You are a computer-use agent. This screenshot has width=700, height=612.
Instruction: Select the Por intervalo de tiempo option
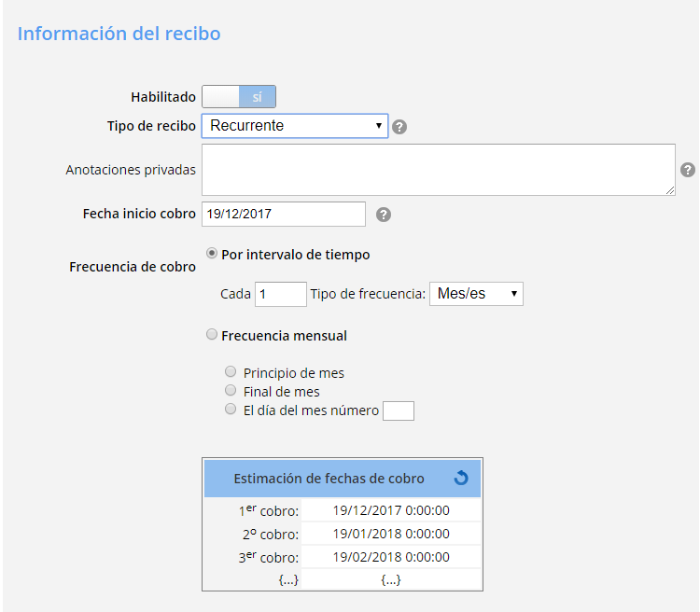[x=212, y=253]
